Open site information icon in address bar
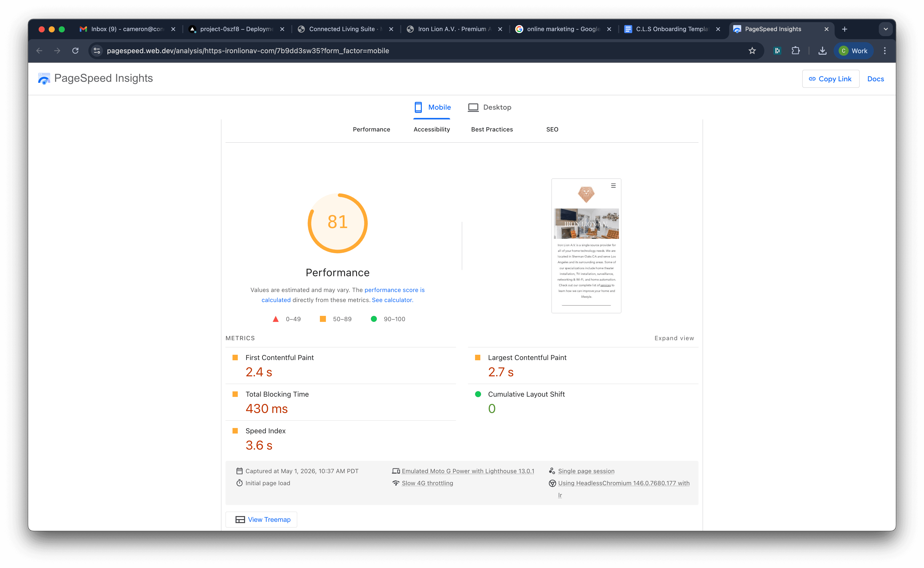The height and width of the screenshot is (568, 924). coord(97,51)
